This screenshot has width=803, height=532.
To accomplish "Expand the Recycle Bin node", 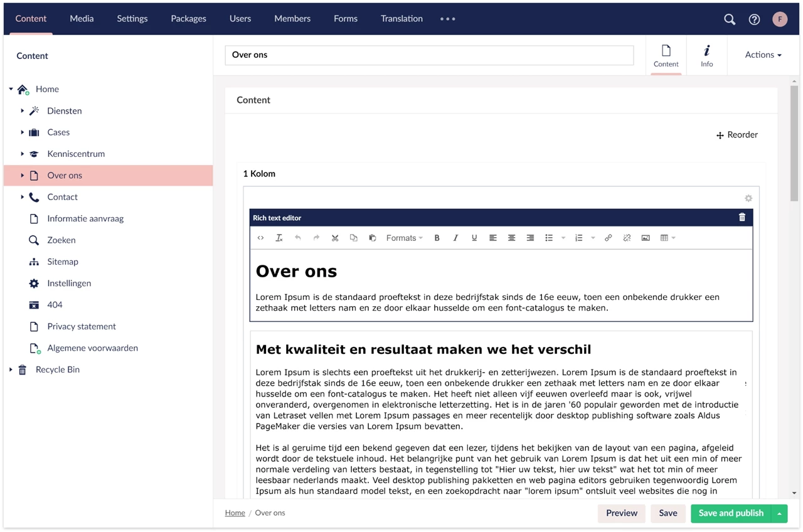I will tap(11, 370).
